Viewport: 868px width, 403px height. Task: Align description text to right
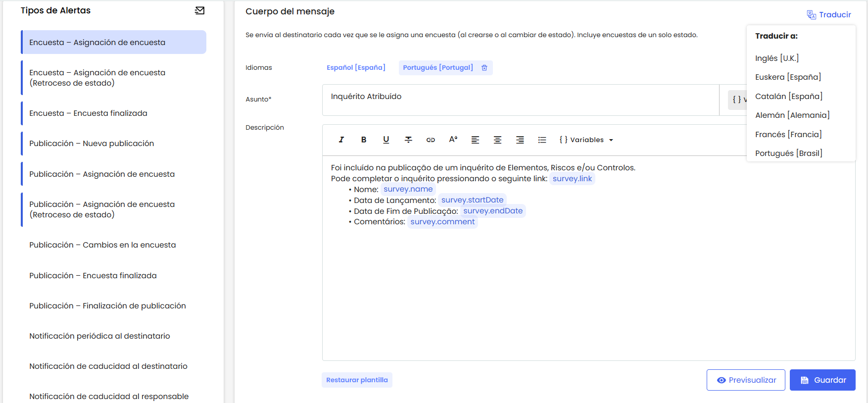520,140
